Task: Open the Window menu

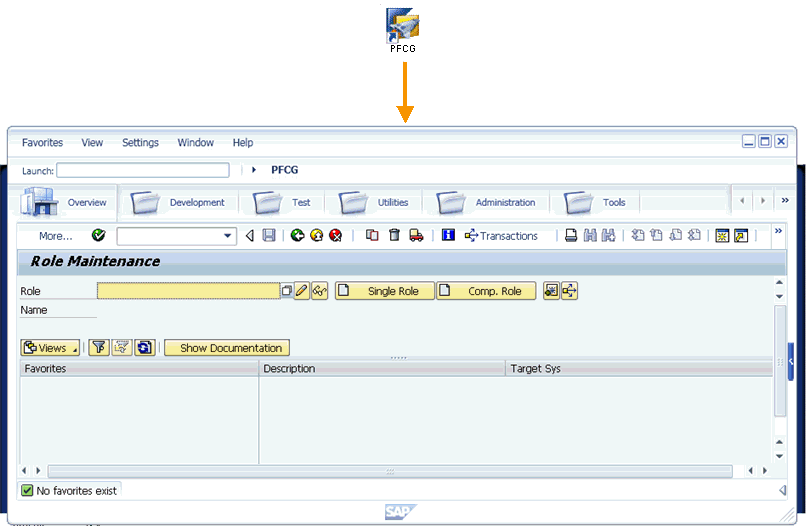Action: pos(196,143)
